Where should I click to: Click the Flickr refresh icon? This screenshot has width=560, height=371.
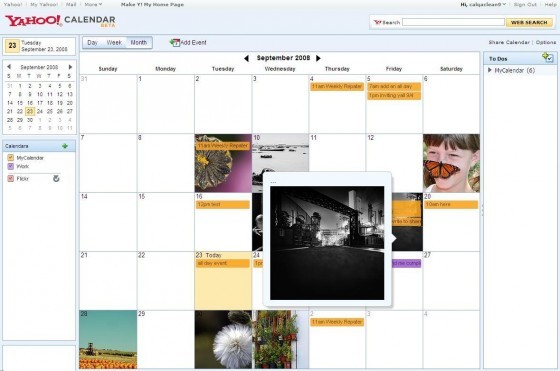coord(56,179)
